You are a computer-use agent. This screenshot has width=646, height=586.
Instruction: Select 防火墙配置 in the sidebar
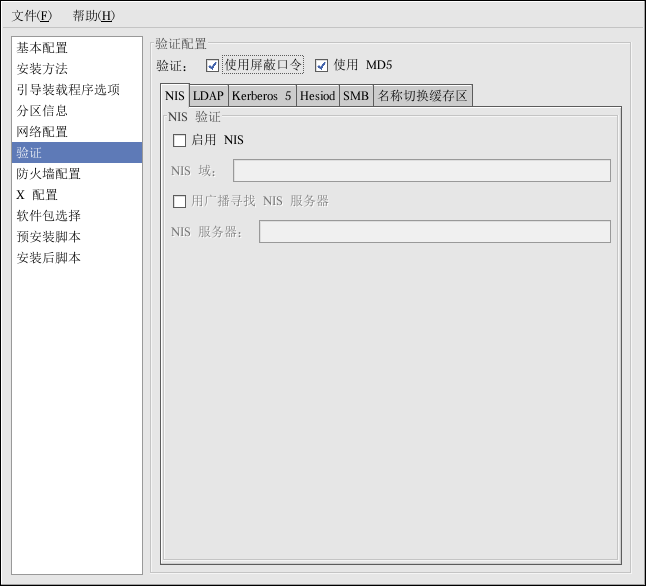point(49,174)
